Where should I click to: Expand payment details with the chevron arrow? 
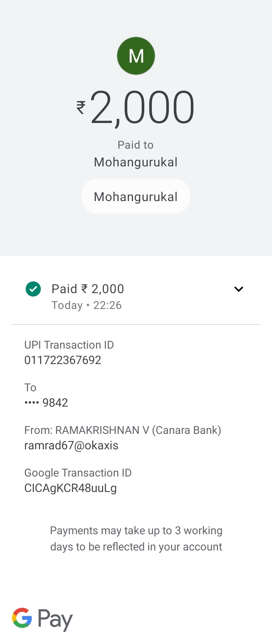click(x=238, y=289)
